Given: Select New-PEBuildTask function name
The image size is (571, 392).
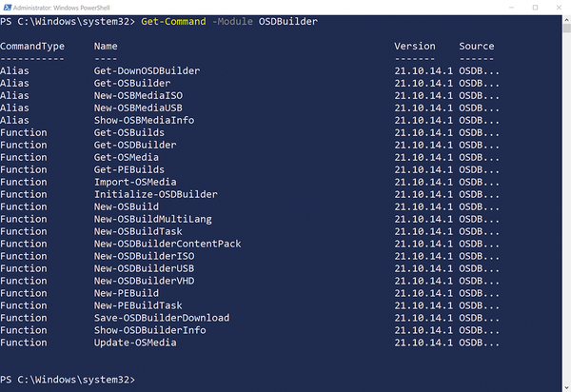Looking at the screenshot, I should pos(138,305).
